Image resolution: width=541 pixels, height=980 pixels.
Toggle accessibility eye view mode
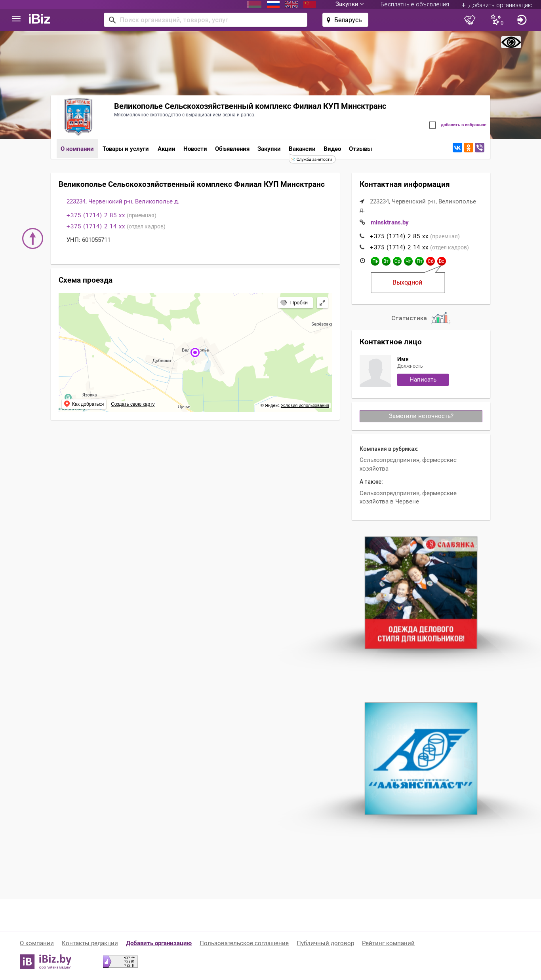pyautogui.click(x=511, y=42)
